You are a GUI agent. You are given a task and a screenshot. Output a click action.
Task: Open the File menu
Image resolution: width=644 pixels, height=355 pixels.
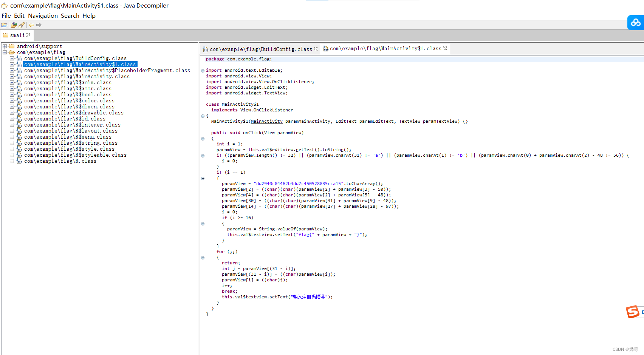click(6, 15)
